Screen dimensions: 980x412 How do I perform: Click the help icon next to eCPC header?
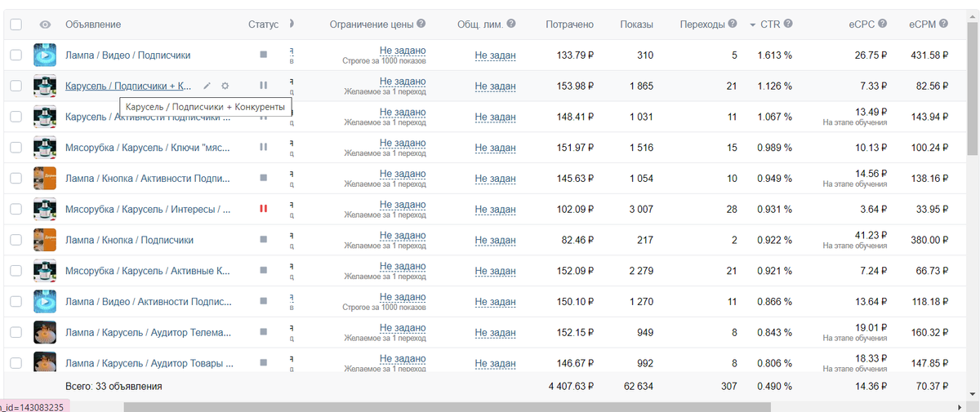[x=883, y=24]
